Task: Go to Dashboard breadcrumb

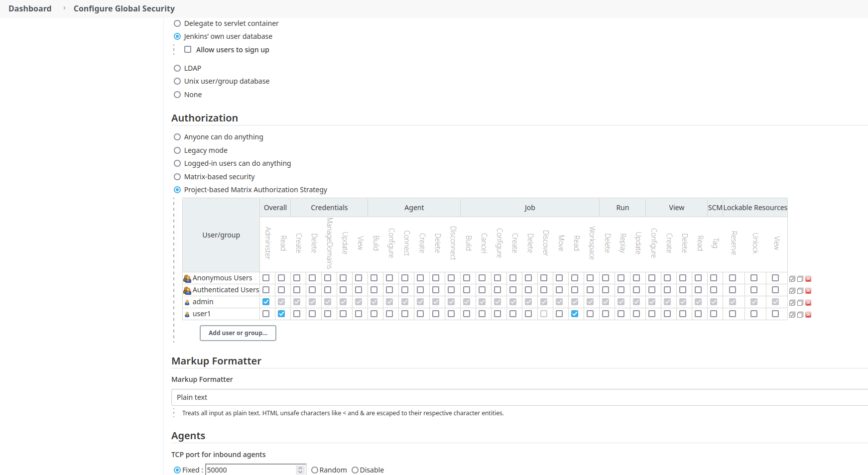Action: (x=30, y=8)
